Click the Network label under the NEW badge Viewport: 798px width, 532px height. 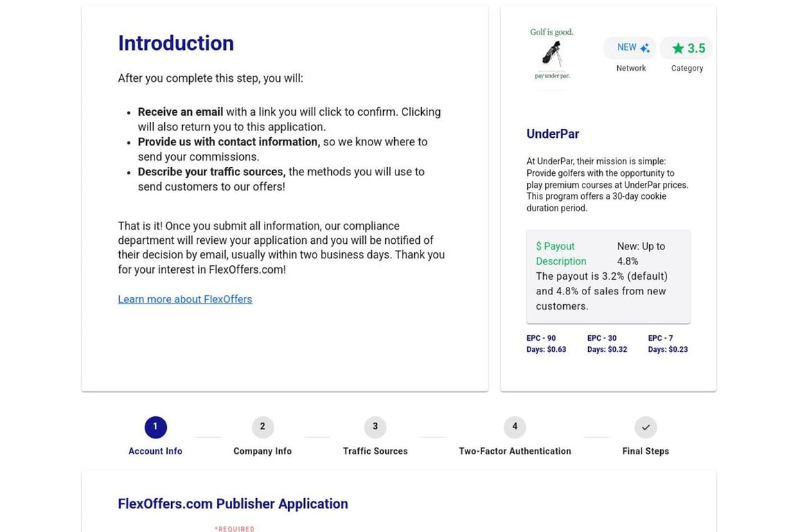point(630,68)
